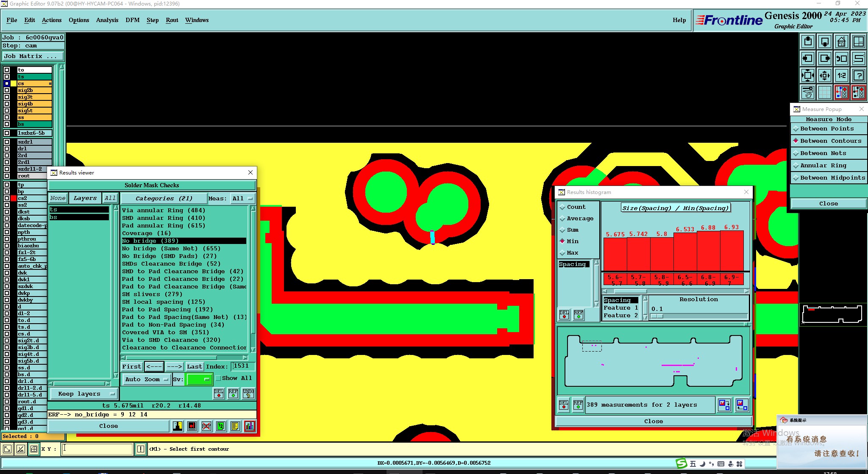The image size is (868, 474).
Task: Click the pan left arrow icon
Action: (808, 58)
